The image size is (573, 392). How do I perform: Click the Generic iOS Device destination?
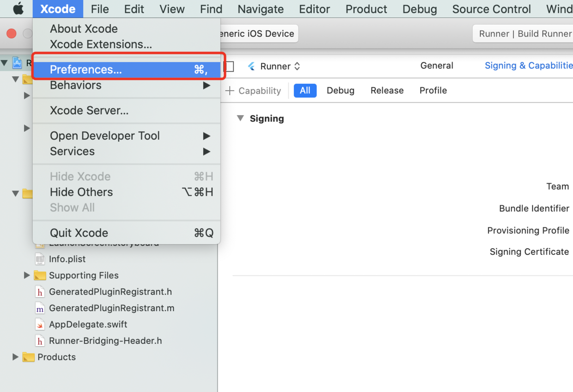(256, 34)
